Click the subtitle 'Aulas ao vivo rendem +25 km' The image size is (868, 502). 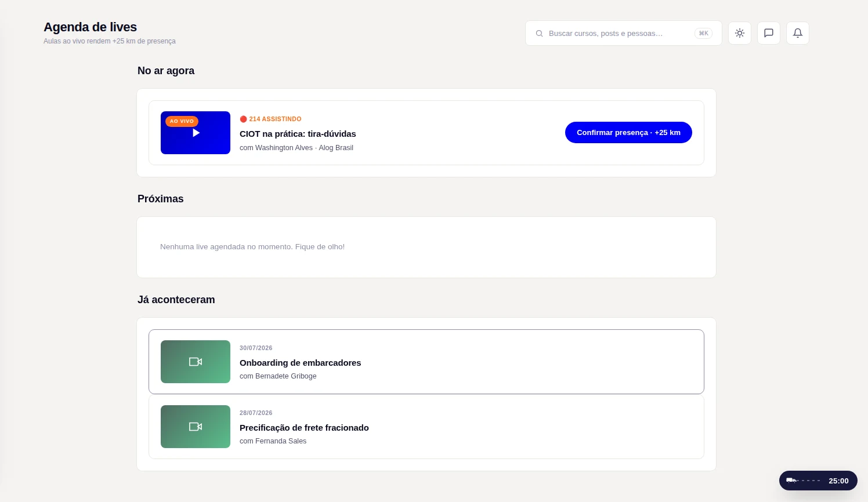click(110, 41)
